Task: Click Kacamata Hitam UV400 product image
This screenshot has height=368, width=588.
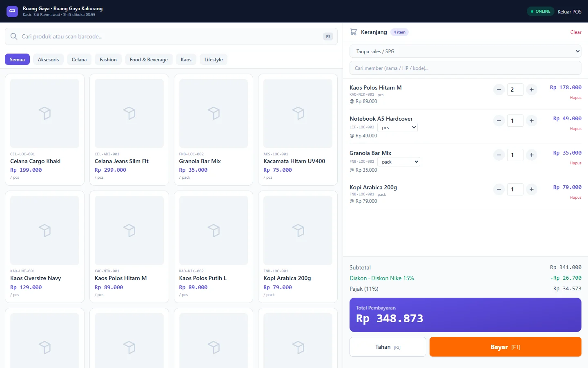Action: coord(298,113)
